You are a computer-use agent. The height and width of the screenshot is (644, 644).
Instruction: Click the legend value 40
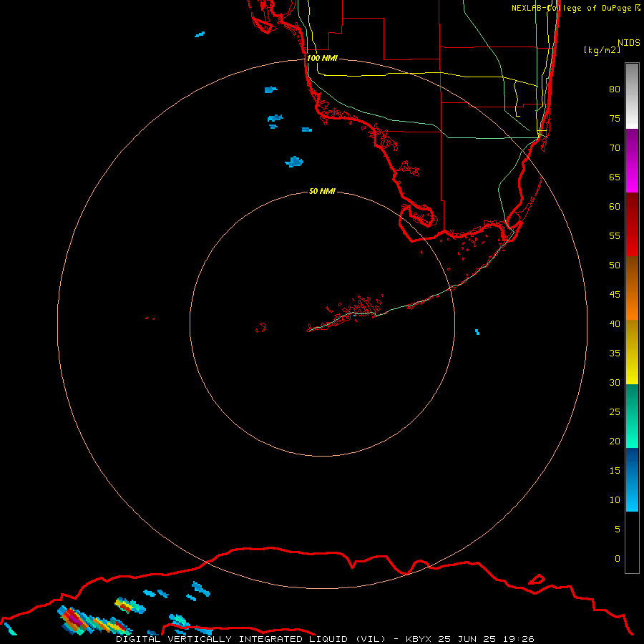click(615, 324)
